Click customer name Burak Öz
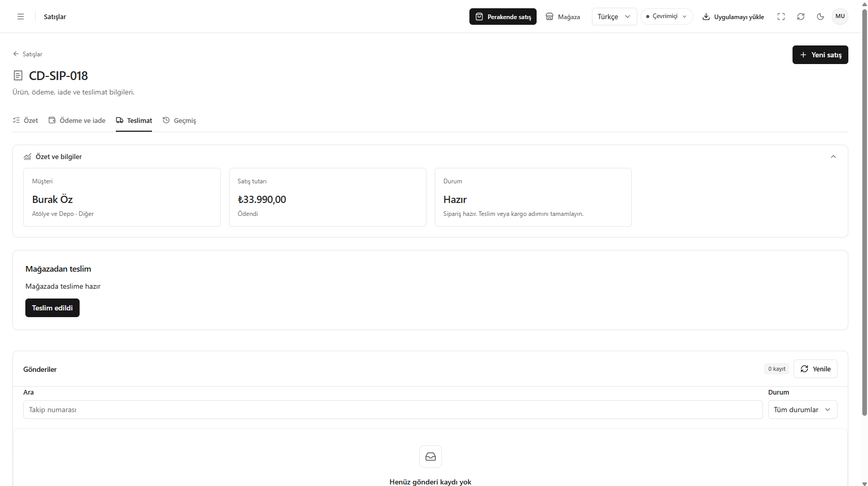This screenshot has height=486, width=868. [x=52, y=199]
